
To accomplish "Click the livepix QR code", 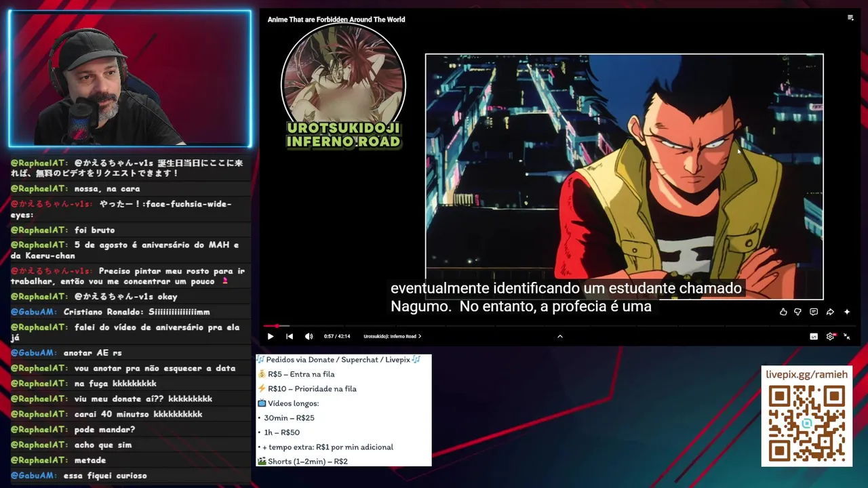I will (x=807, y=424).
